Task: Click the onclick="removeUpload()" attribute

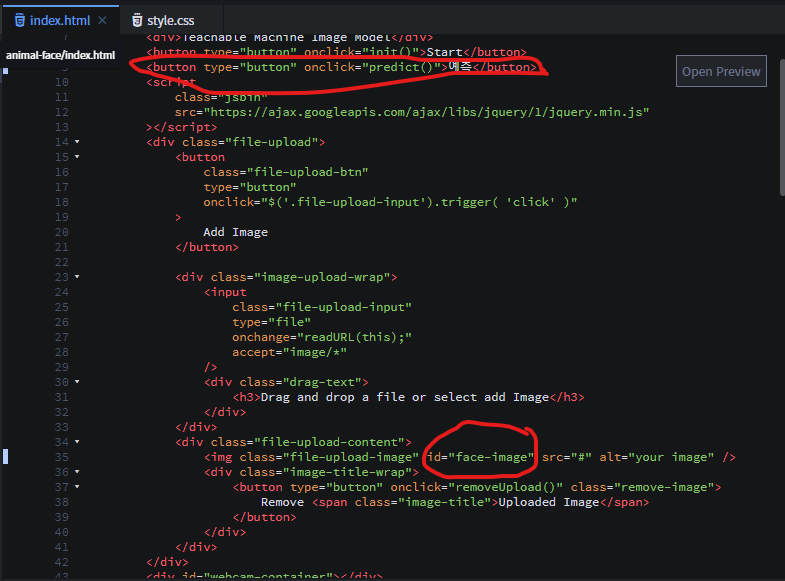Action: point(477,487)
